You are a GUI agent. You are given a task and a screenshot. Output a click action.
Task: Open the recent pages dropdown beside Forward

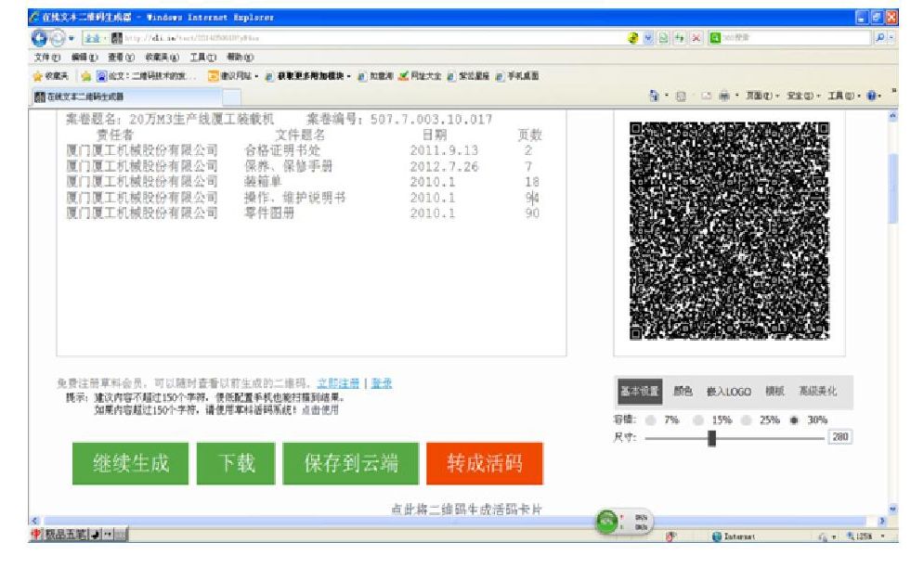72,38
